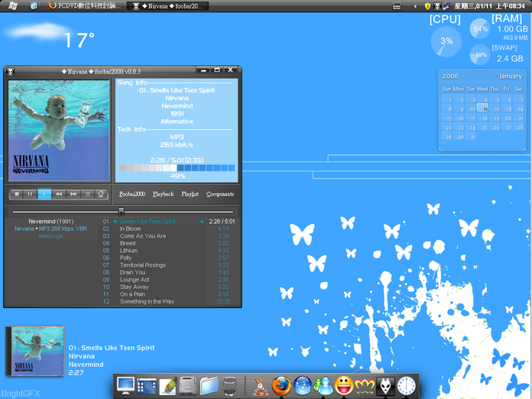Select track 09 Lounge Act
The image size is (532, 399).
point(169,280)
